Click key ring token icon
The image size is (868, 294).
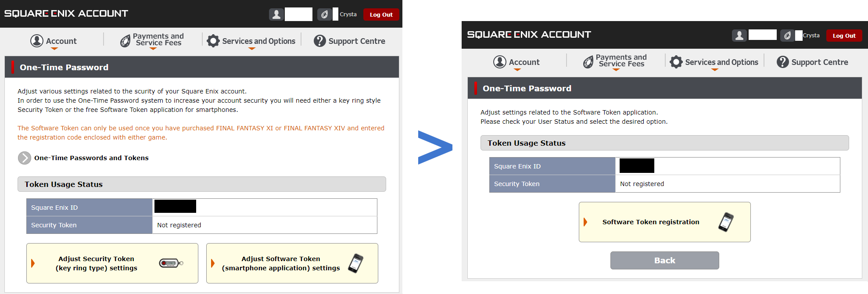tap(171, 263)
